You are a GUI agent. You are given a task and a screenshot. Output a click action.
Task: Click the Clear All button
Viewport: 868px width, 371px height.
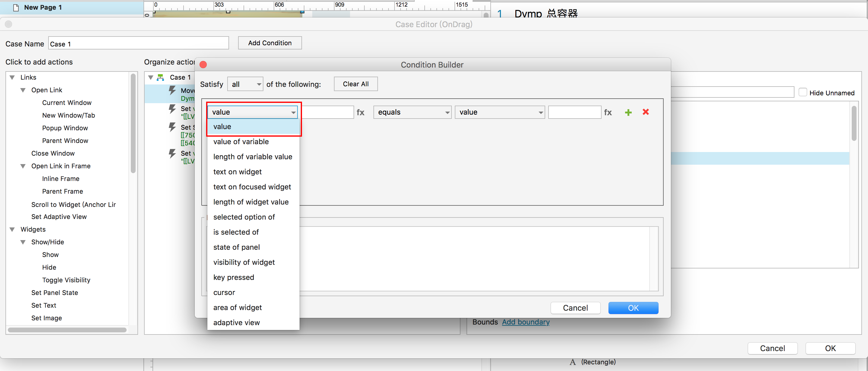tap(356, 84)
